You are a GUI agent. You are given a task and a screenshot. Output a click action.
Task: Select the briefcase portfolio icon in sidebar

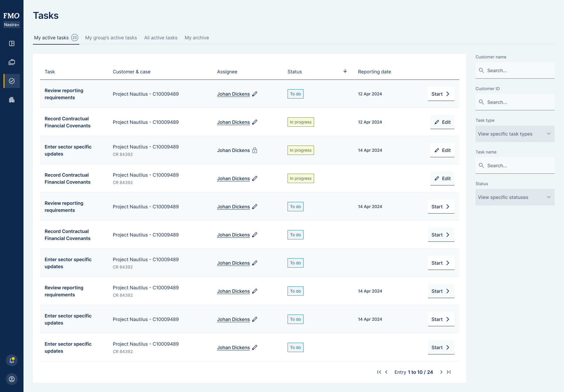[x=12, y=62]
